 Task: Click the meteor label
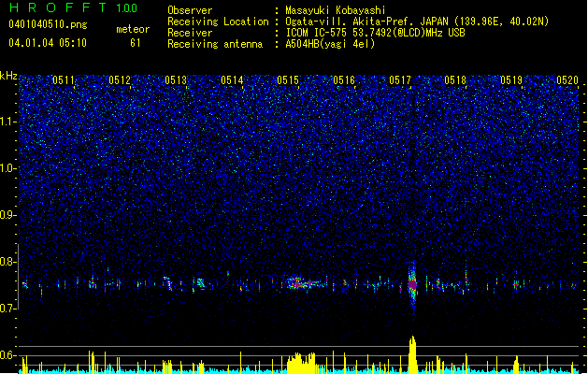pyautogui.click(x=133, y=29)
